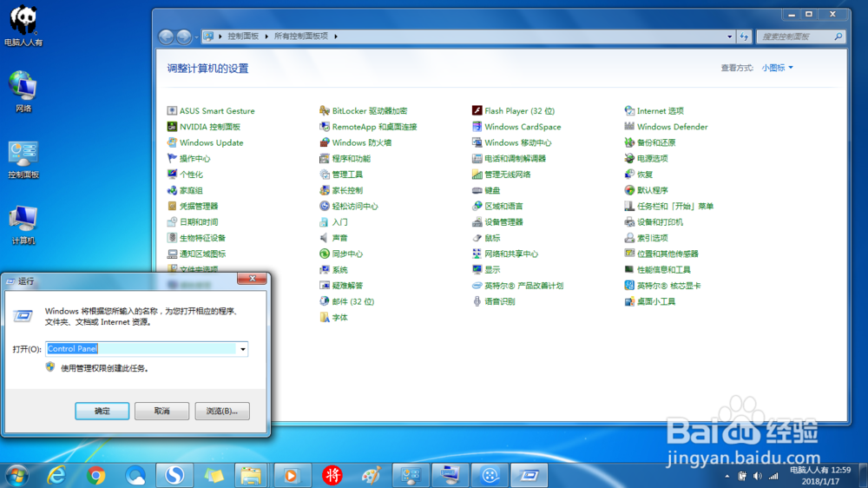Open 键盘 icon
The image size is (868, 488).
pos(477,190)
